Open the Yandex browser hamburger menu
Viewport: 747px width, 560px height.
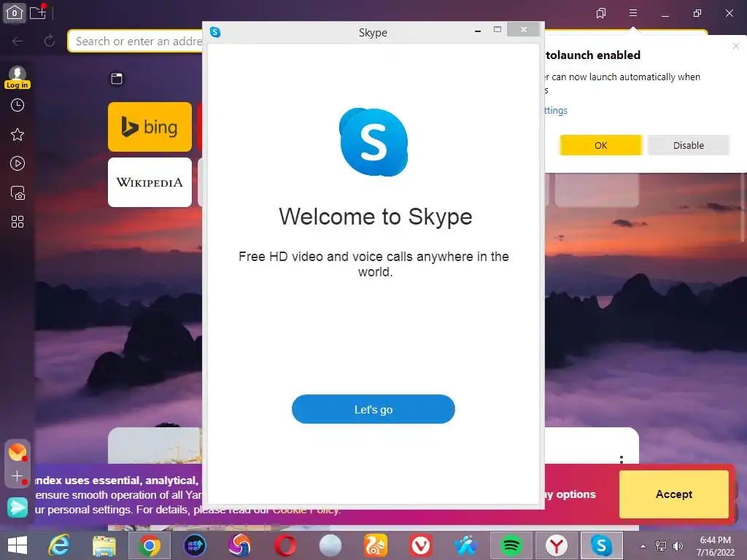coord(633,13)
